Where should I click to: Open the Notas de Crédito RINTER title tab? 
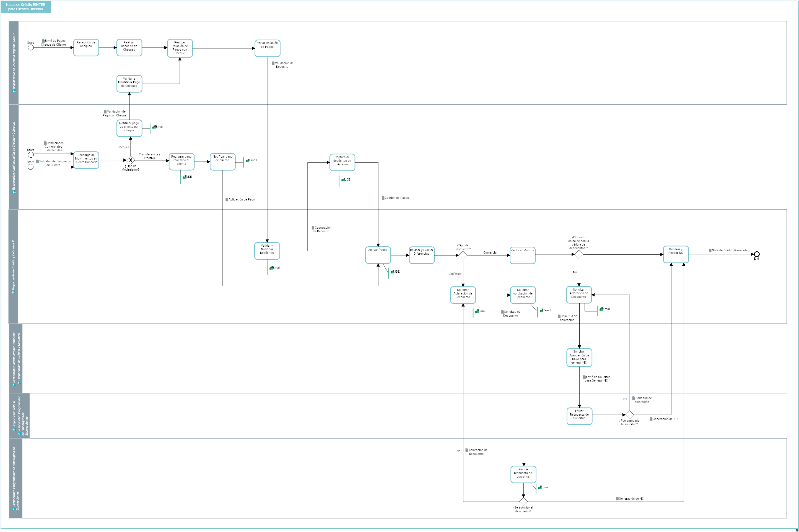(26, 7)
